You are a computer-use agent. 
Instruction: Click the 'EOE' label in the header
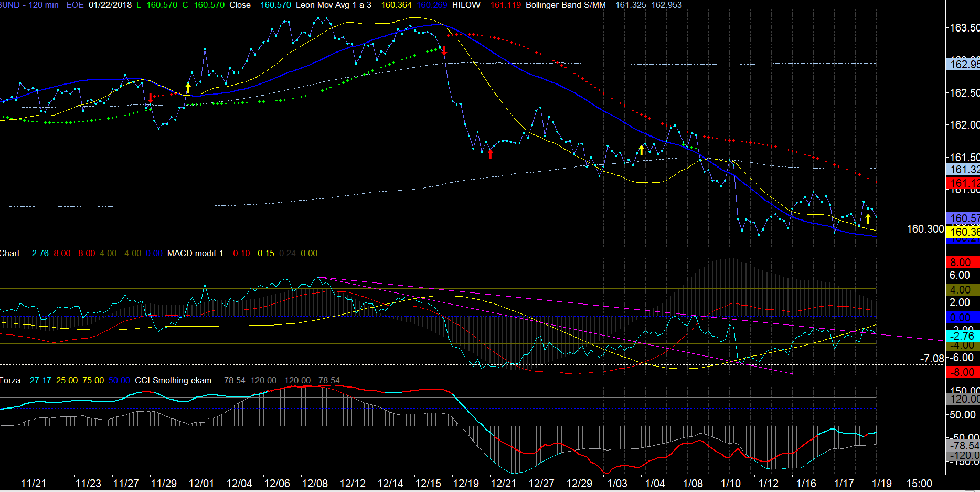coord(74,5)
